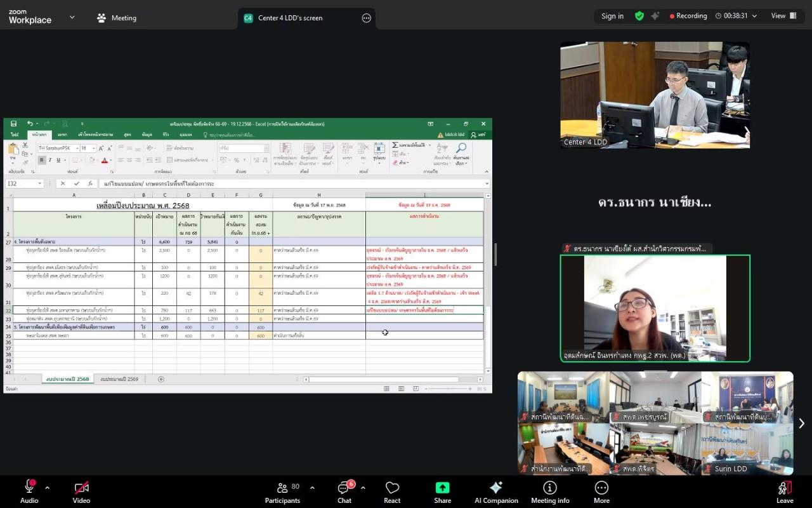Open the View layout menu
The image size is (812, 508).
[x=784, y=16]
